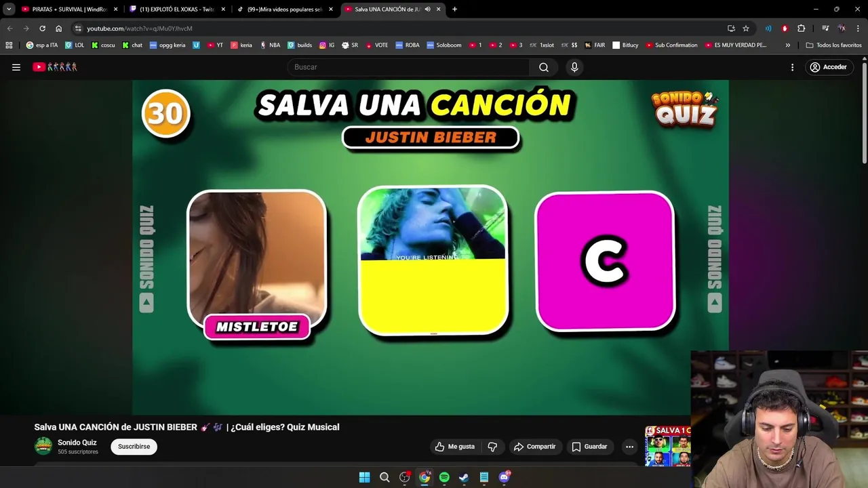Open the LOL bookmark

[x=75, y=45]
